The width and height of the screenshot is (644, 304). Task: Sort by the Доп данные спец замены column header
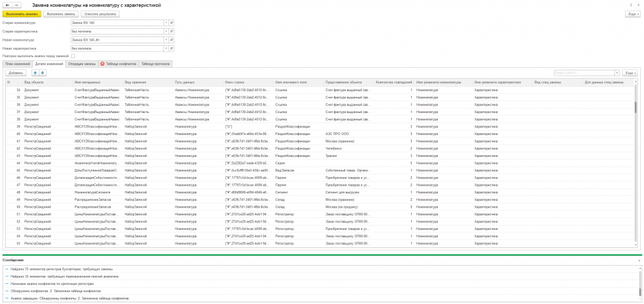(x=609, y=82)
